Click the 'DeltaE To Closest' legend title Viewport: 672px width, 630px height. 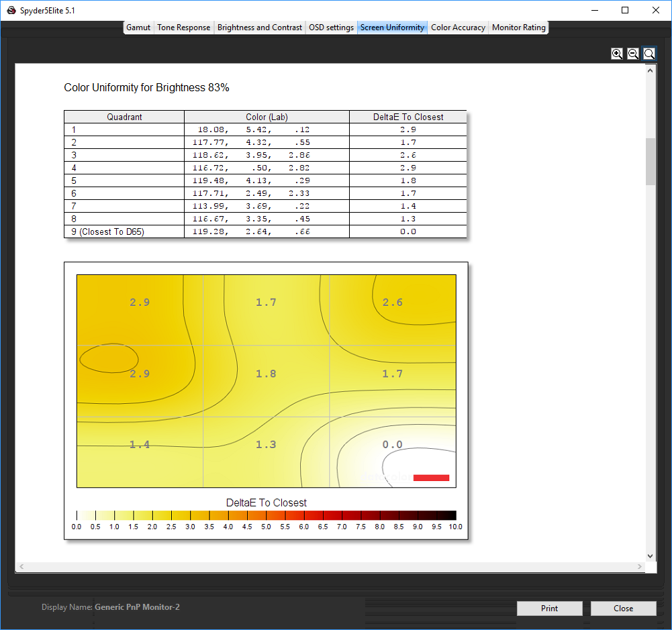(266, 503)
